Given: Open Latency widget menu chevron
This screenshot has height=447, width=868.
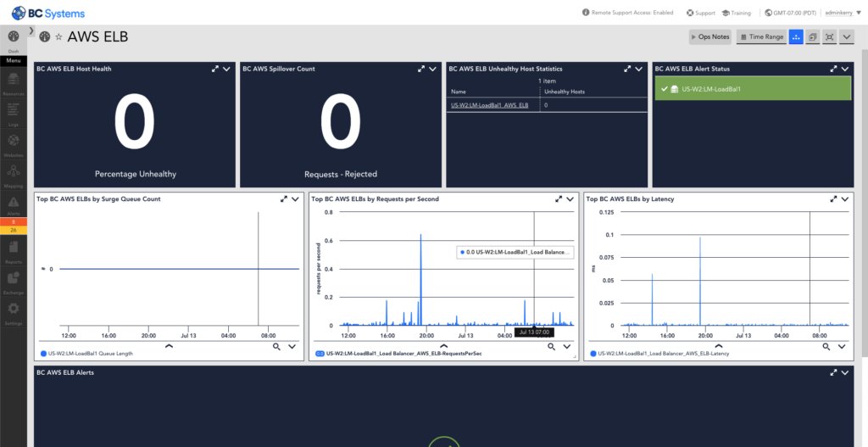Looking at the screenshot, I should click(845, 198).
